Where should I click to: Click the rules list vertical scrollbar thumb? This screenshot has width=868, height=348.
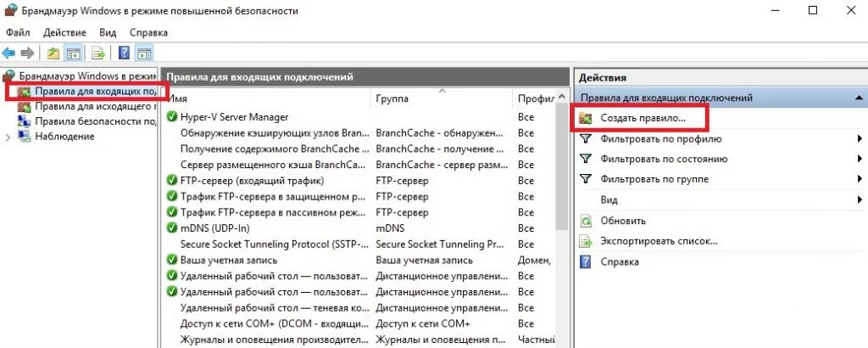pos(561,168)
